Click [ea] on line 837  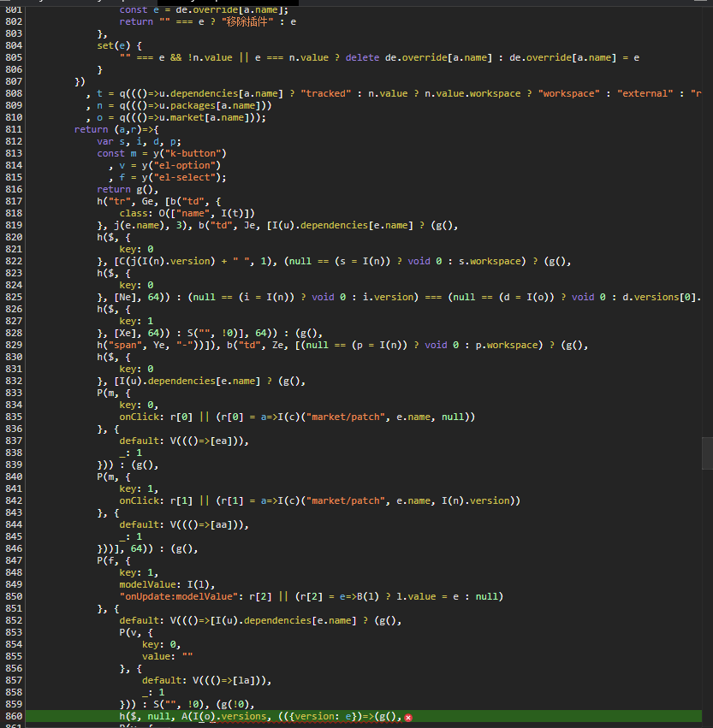(221, 441)
